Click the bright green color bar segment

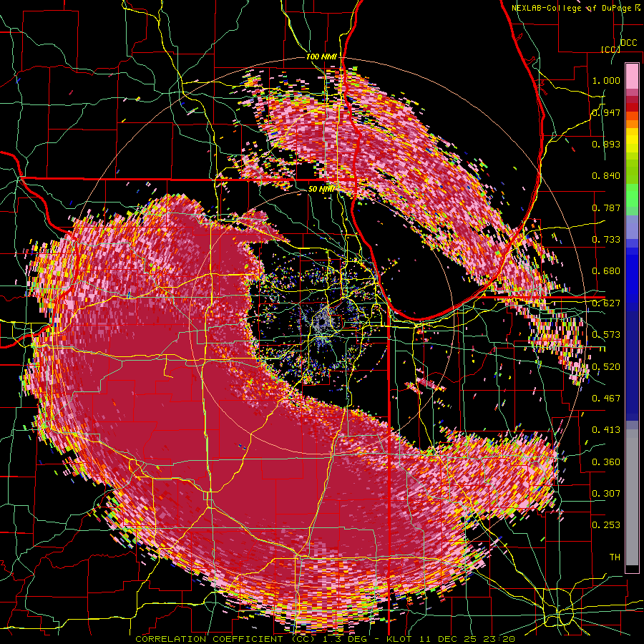pyautogui.click(x=632, y=195)
